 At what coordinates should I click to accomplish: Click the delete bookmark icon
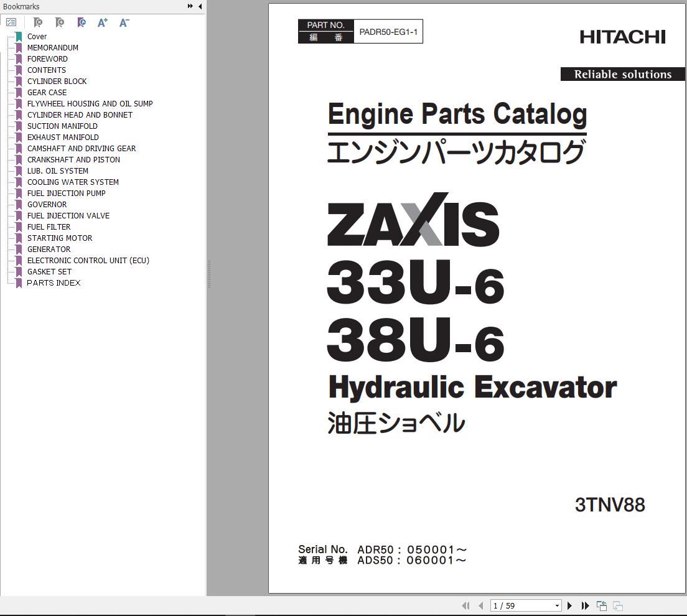(x=37, y=22)
